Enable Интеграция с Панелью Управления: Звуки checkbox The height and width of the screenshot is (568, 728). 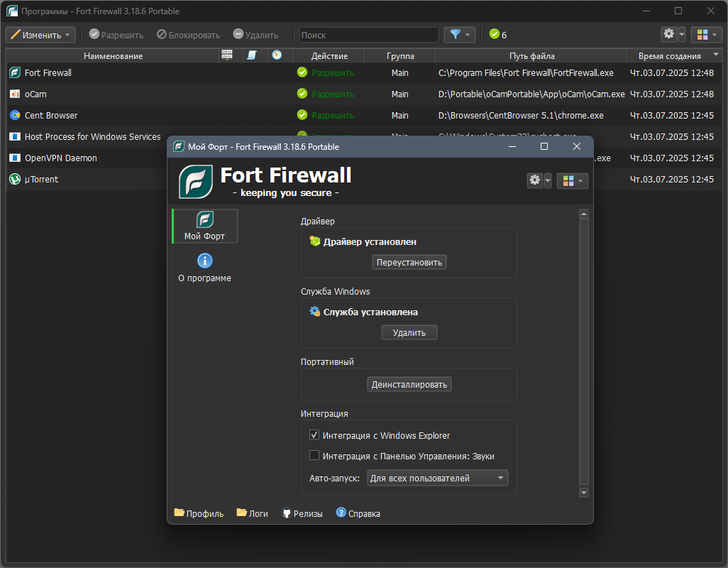coord(314,456)
